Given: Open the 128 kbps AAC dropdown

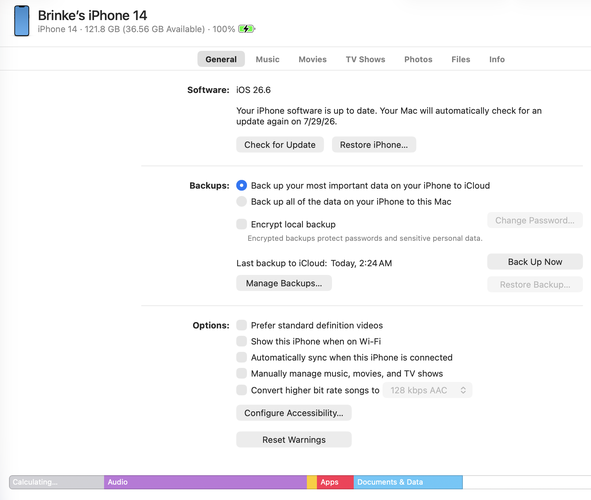Looking at the screenshot, I should 427,390.
